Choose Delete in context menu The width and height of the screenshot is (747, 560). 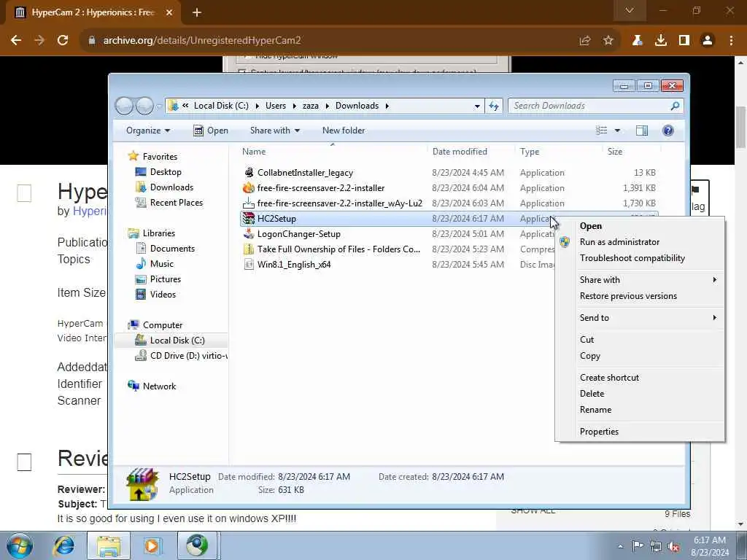tap(592, 394)
